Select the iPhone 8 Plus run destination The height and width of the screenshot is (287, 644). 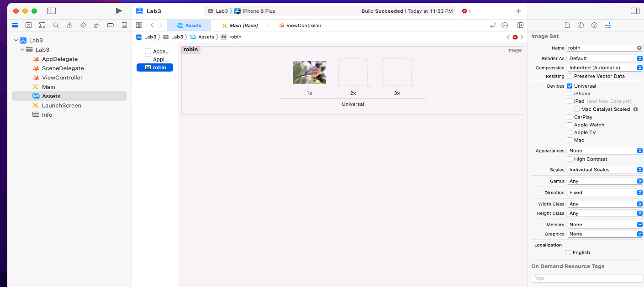point(255,11)
